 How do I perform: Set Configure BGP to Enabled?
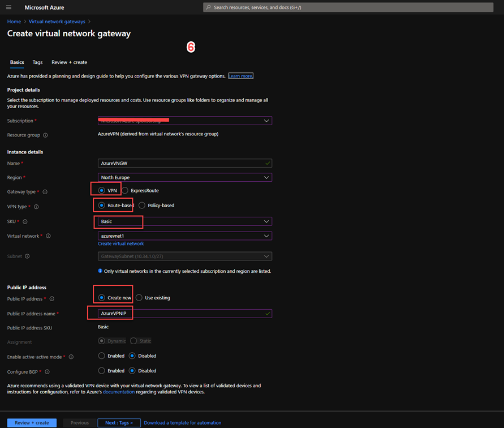[102, 371]
